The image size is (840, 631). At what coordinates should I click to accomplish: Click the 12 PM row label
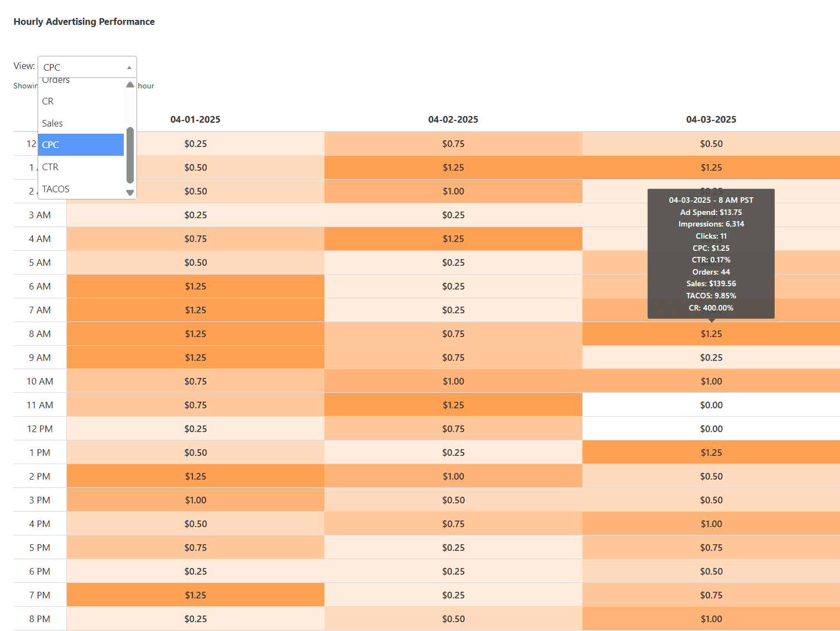tap(39, 428)
